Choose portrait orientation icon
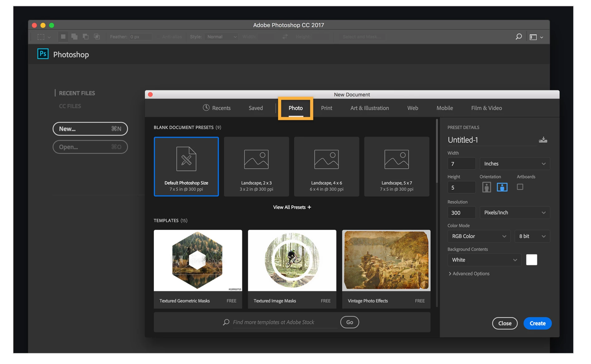This screenshot has height=364, width=591. [487, 187]
